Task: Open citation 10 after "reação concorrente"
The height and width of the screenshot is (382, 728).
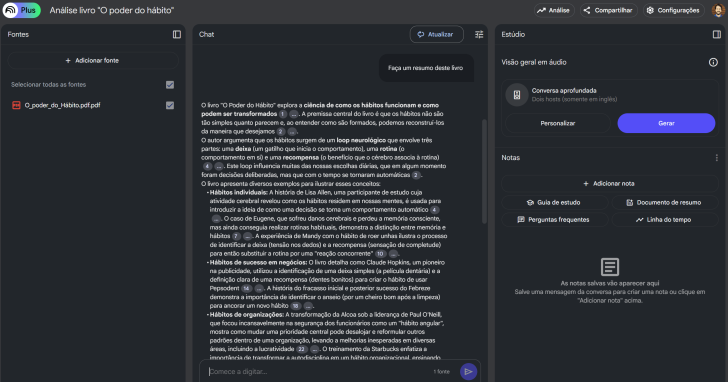Action: point(381,254)
